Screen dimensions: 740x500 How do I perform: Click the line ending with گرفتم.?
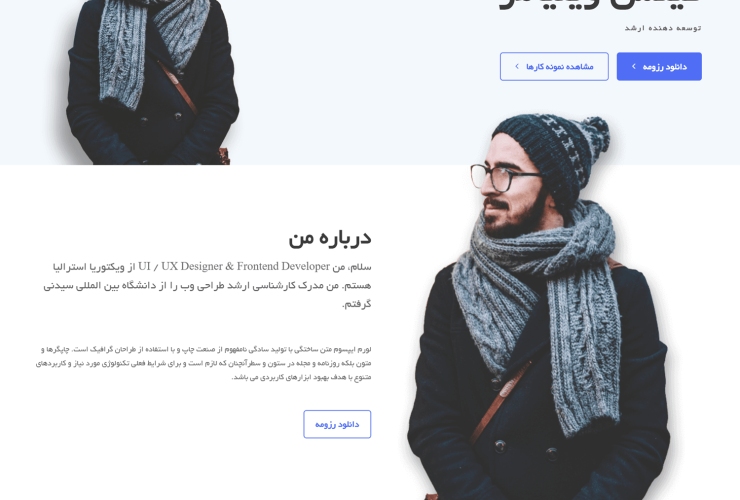(x=356, y=304)
